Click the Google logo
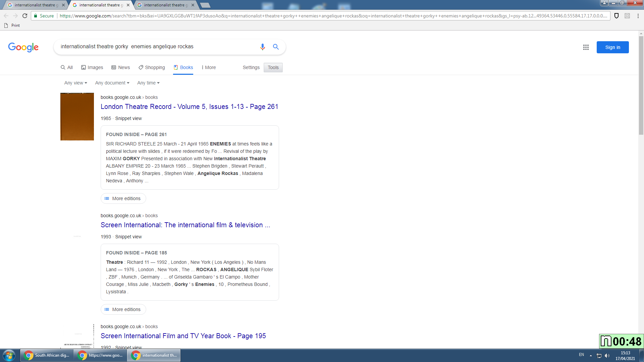Screen dimensions: 644x362 (23, 47)
